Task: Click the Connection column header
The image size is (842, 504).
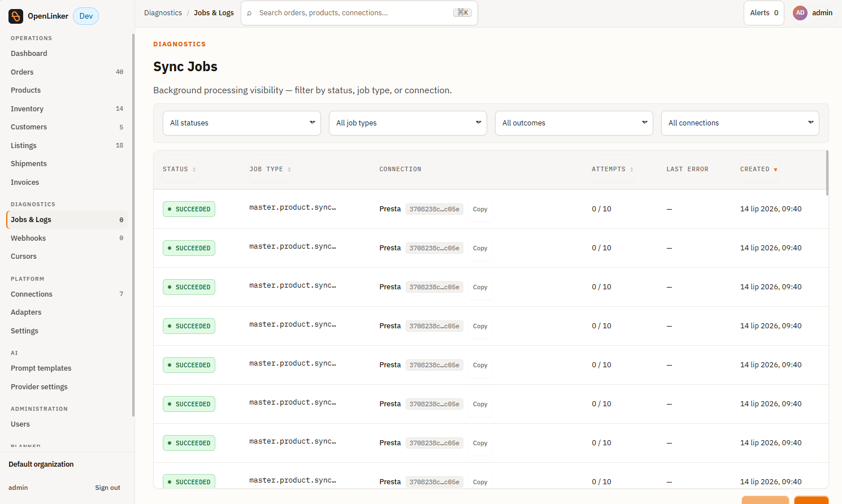Action: tap(400, 170)
